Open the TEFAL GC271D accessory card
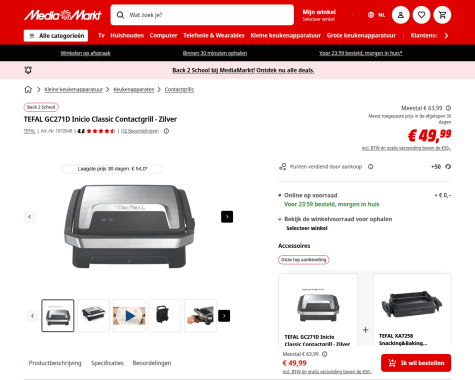 (x=318, y=310)
